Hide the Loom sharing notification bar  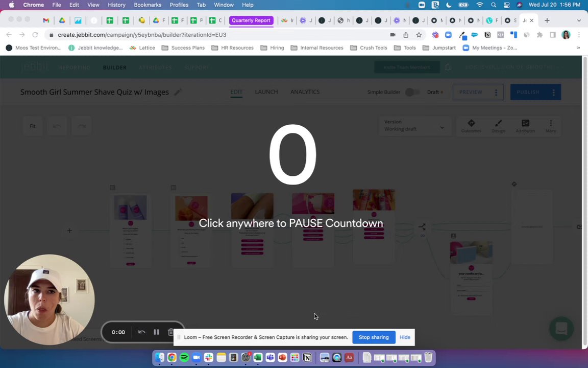pyautogui.click(x=405, y=337)
